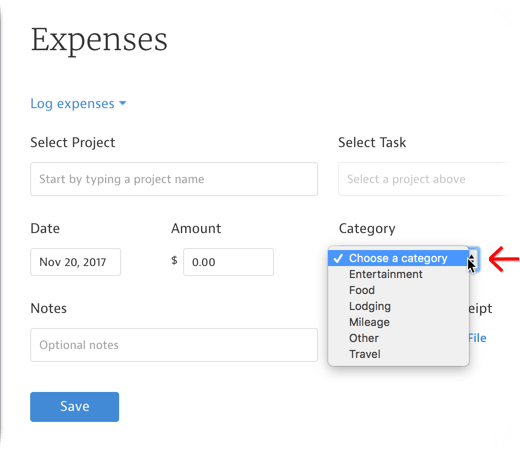This screenshot has width=520, height=450.
Task: Click the Optional notes field
Action: 174,345
